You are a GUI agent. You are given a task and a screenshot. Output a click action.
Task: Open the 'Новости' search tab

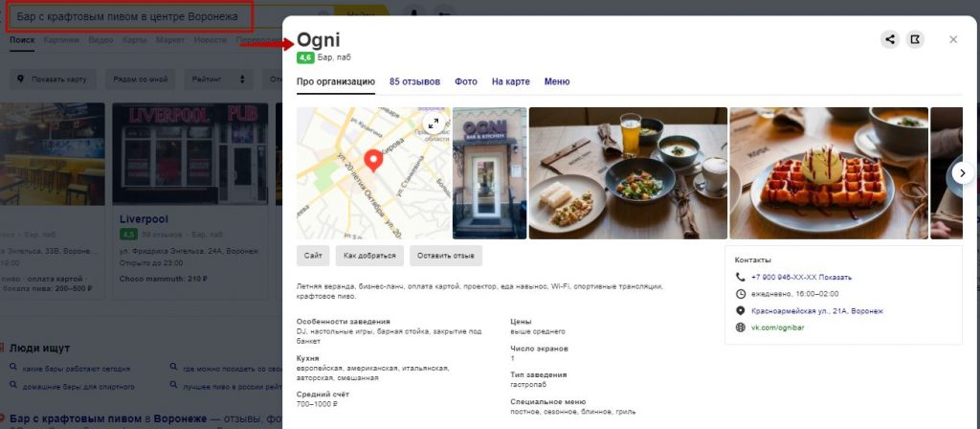(x=210, y=40)
